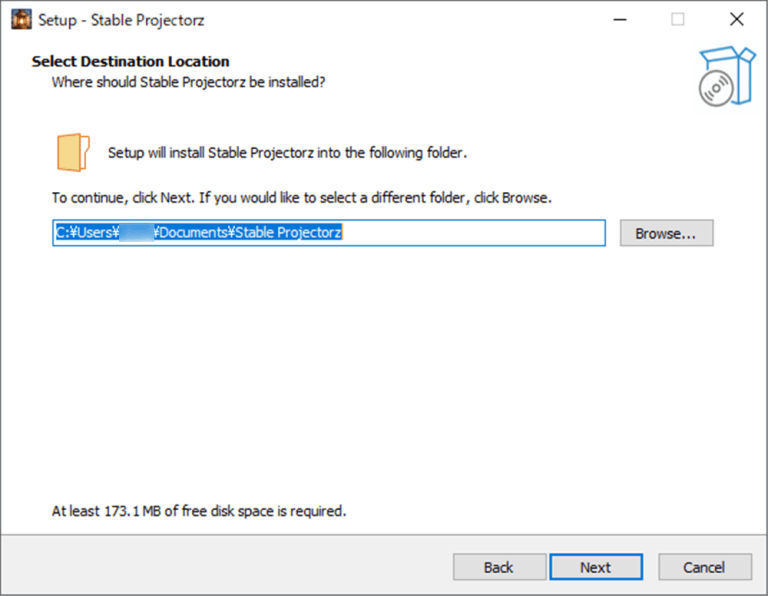This screenshot has height=596, width=768.
Task: Proceed with the Next button
Action: coord(595,567)
